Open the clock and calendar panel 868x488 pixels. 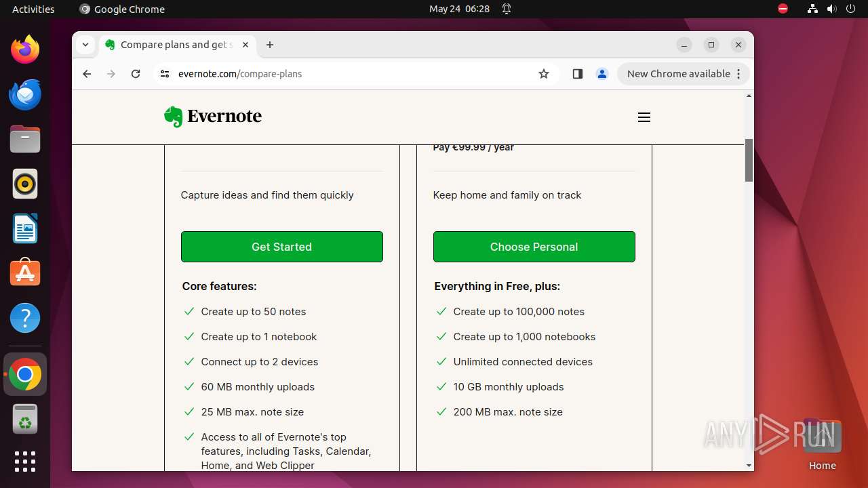click(x=459, y=9)
